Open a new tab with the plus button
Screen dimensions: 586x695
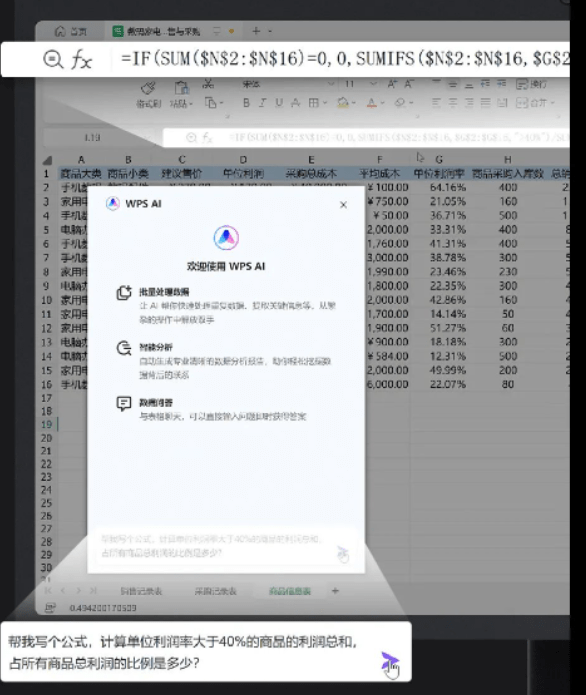tap(256, 31)
